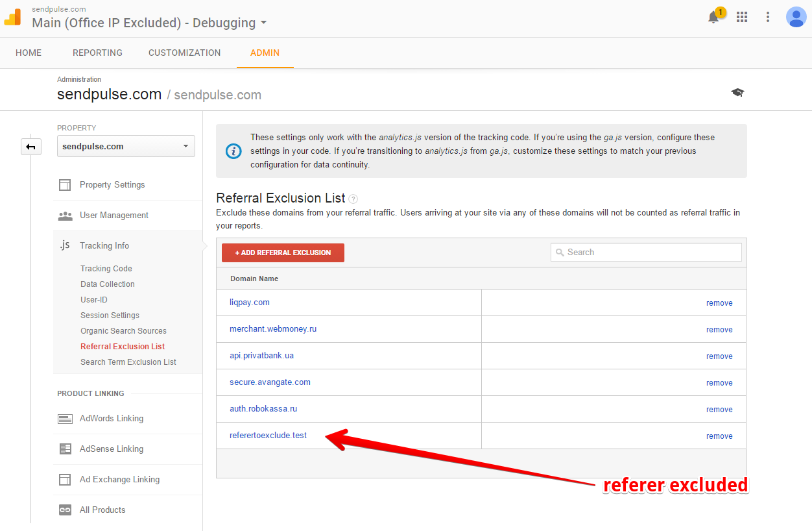The height and width of the screenshot is (531, 812).
Task: Click the sendpulse.com account heading
Action: tap(109, 94)
